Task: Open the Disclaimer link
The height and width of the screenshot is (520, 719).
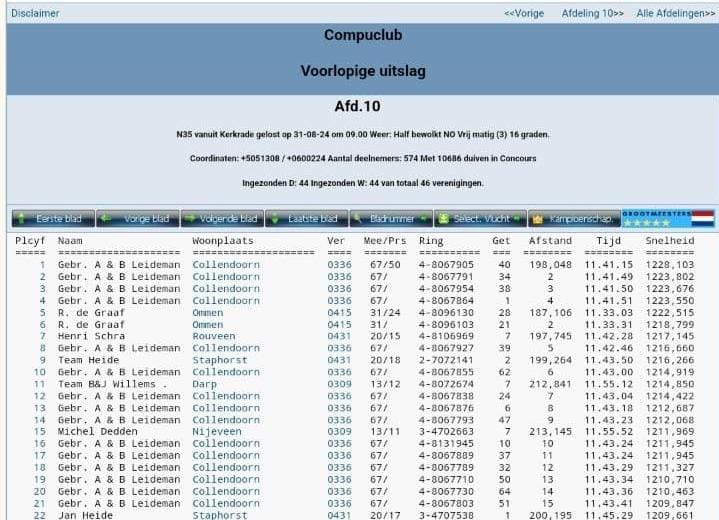Action: (x=35, y=13)
